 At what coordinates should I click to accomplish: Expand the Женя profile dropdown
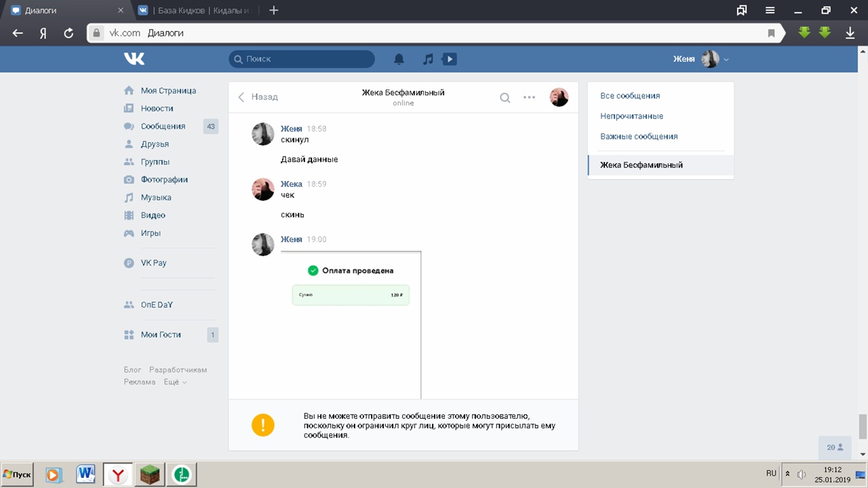tap(726, 60)
